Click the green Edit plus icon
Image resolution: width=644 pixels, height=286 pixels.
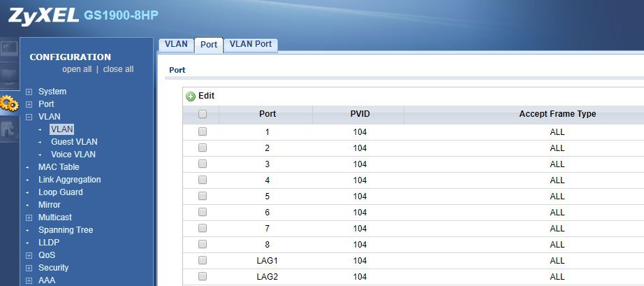[x=191, y=96]
